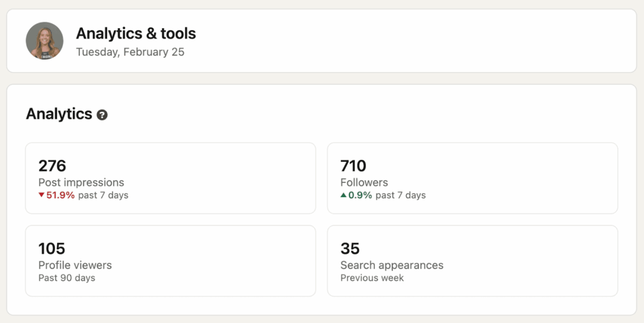Click the "Analytics" section title
Image resolution: width=644 pixels, height=323 pixels.
click(59, 114)
